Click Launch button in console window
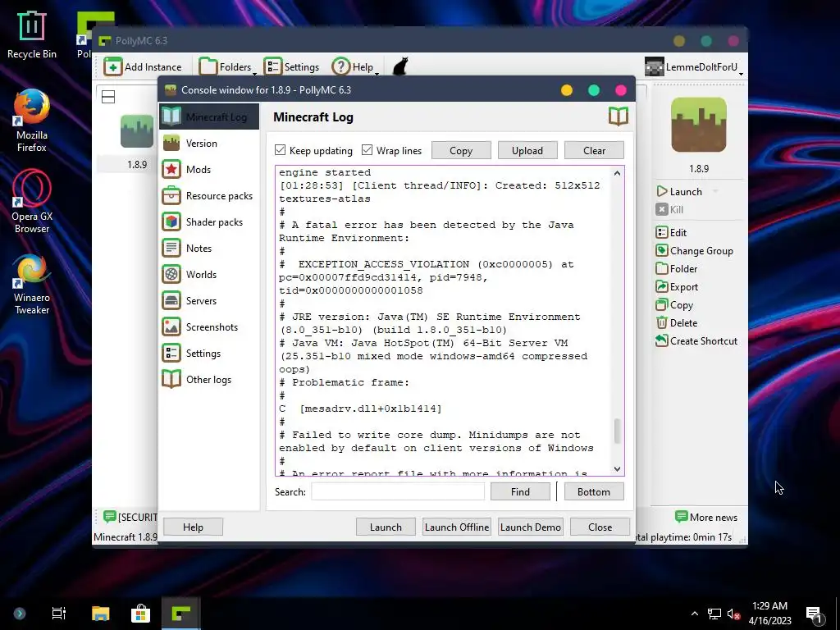The image size is (840, 630). tap(386, 527)
